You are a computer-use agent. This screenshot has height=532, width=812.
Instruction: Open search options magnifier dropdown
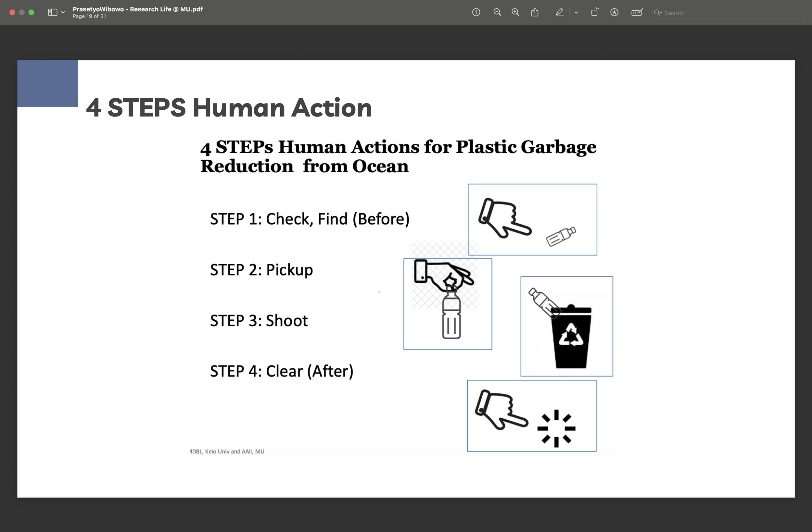pos(658,13)
